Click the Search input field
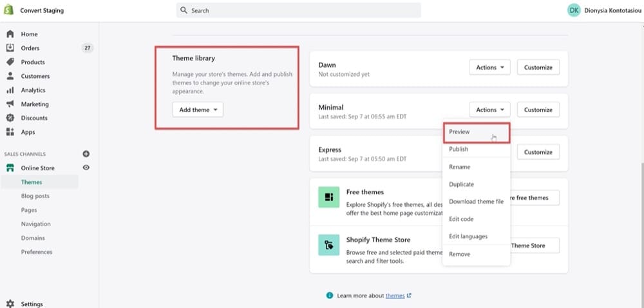This screenshot has width=644, height=308. tap(298, 10)
